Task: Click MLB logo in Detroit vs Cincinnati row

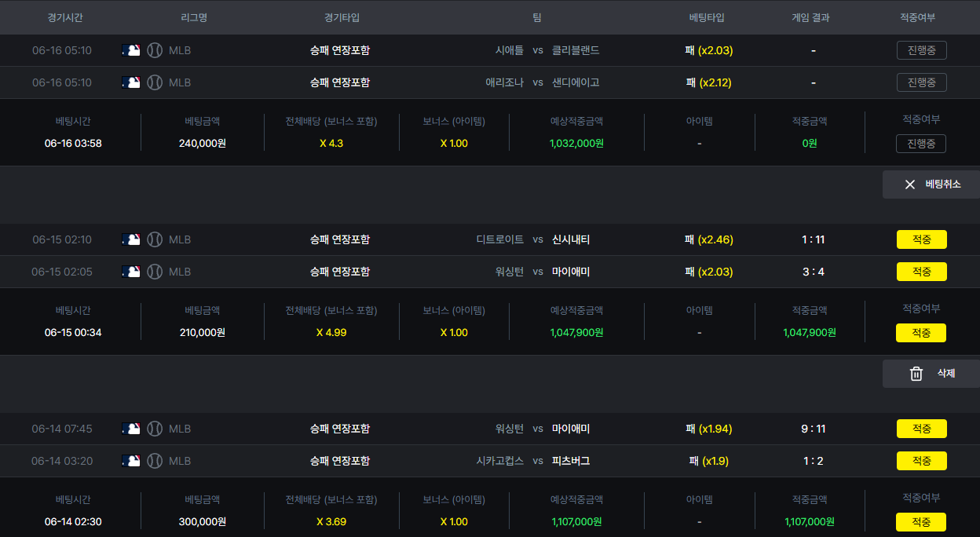Action: click(x=131, y=239)
